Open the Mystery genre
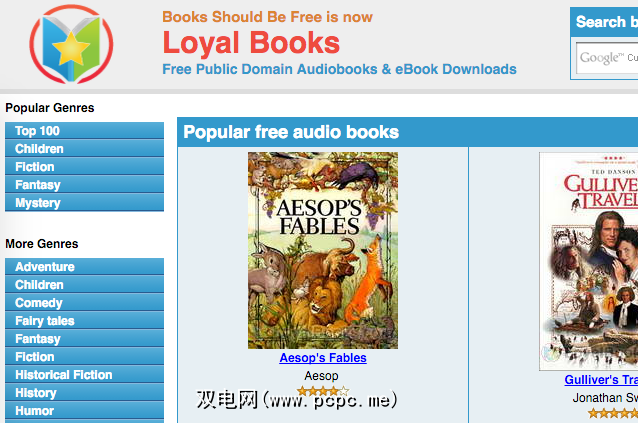This screenshot has height=423, width=638. 84,203
